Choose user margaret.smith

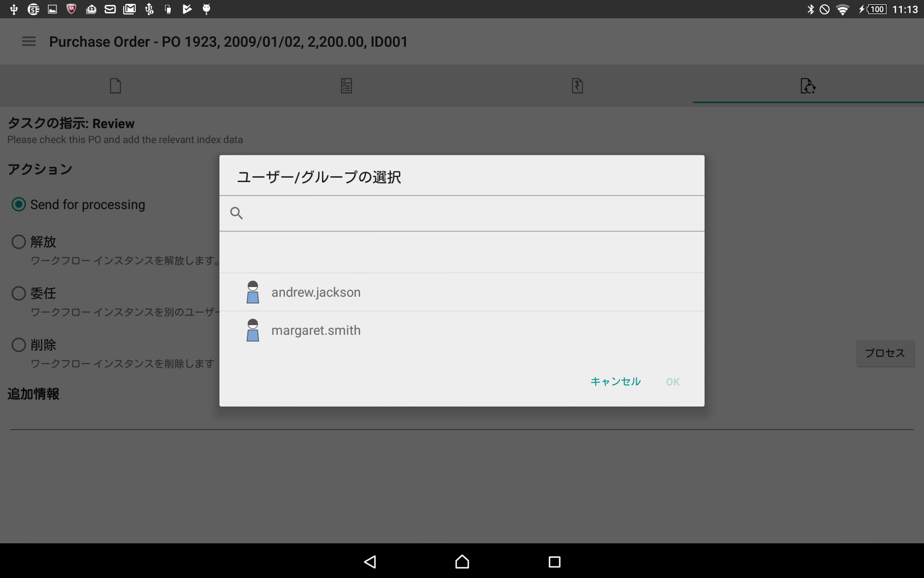point(462,330)
